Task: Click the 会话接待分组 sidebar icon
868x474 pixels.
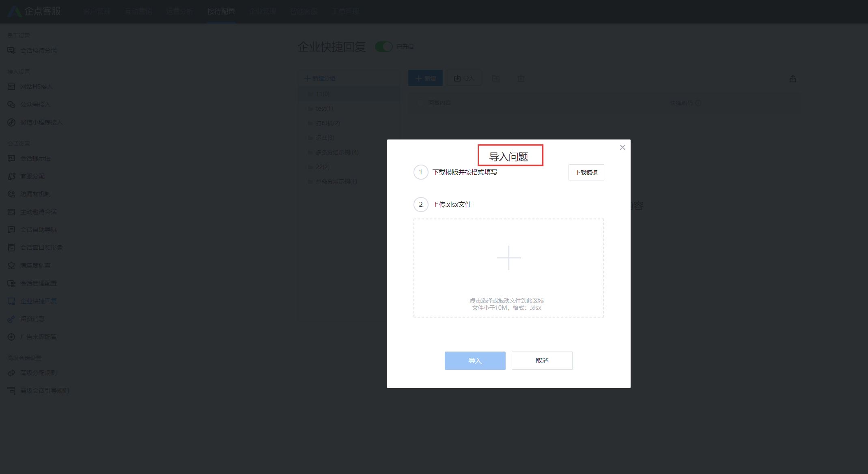Action: pos(11,51)
